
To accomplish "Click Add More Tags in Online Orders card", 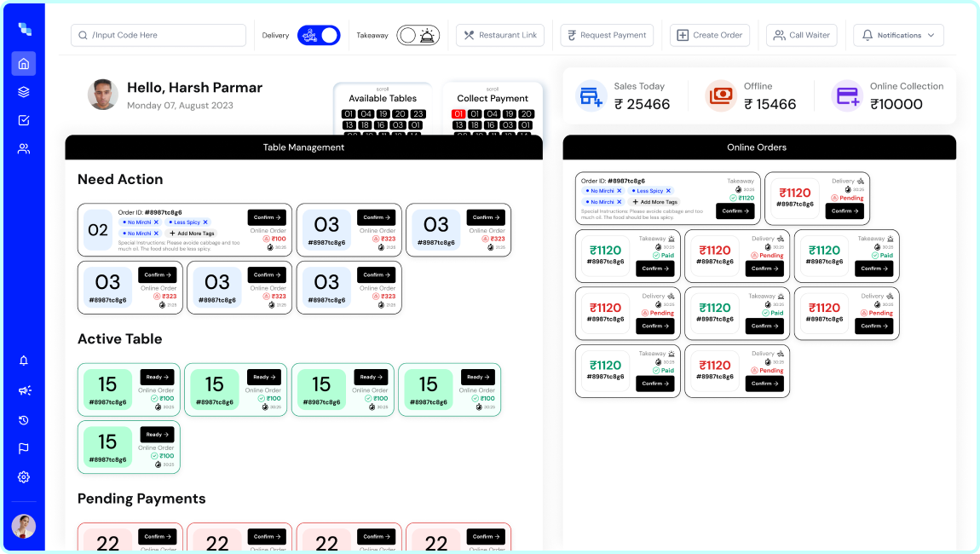I will coord(654,202).
